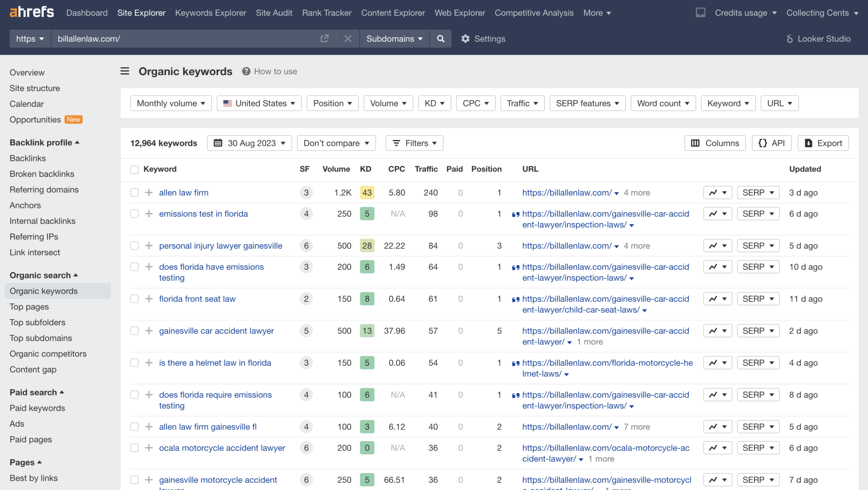Screen dimensions: 868x490
Task: Click the How to use help icon
Action: point(246,71)
